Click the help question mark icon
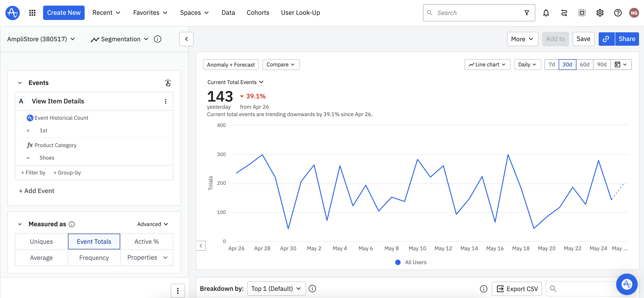644x298 pixels. coord(618,13)
